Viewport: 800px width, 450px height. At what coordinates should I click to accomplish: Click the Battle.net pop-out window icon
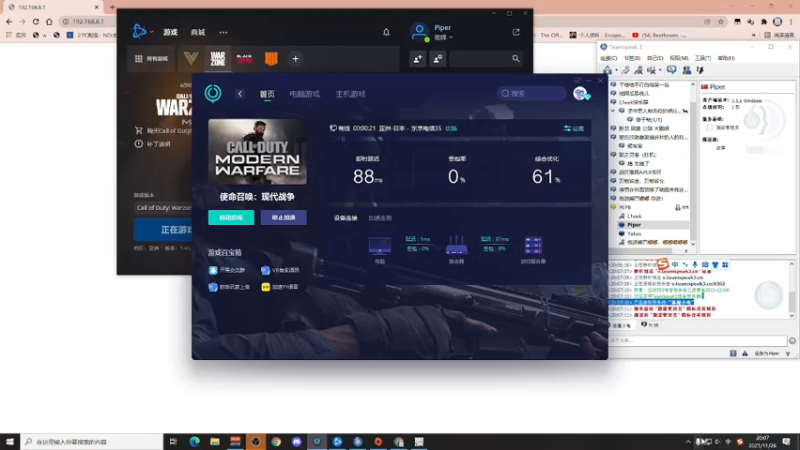tap(516, 32)
